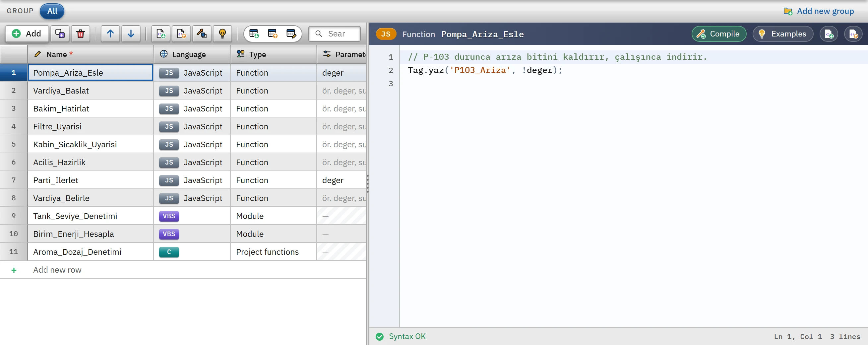868x345 pixels.
Task: Move the selected row down
Action: coord(131,34)
